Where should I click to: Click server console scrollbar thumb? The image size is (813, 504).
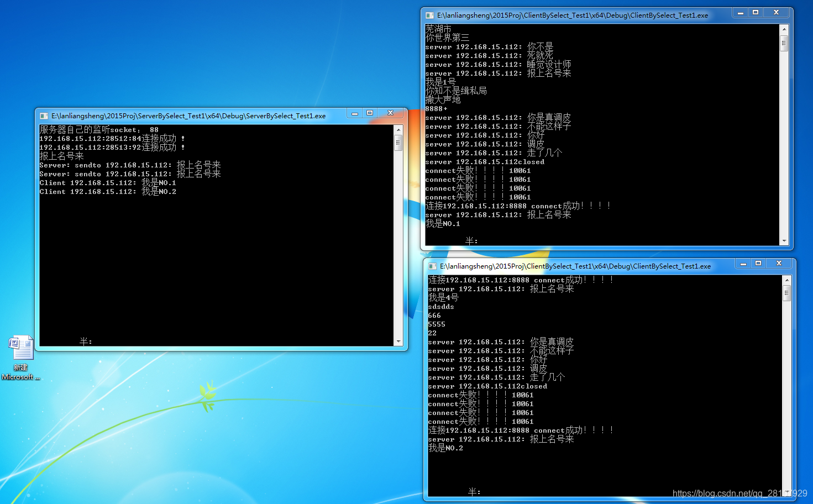point(398,143)
